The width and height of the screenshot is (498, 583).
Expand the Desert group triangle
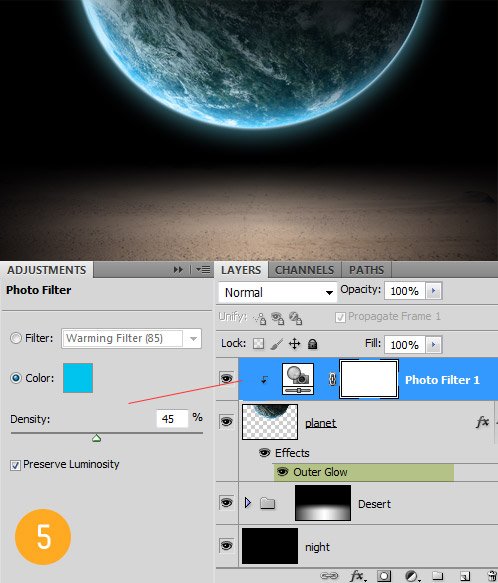pos(248,503)
